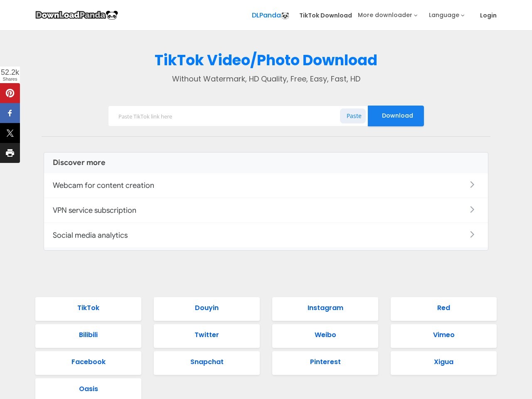Select the Douyin downloader
Viewport: 532px width, 399px height.
coord(207,308)
